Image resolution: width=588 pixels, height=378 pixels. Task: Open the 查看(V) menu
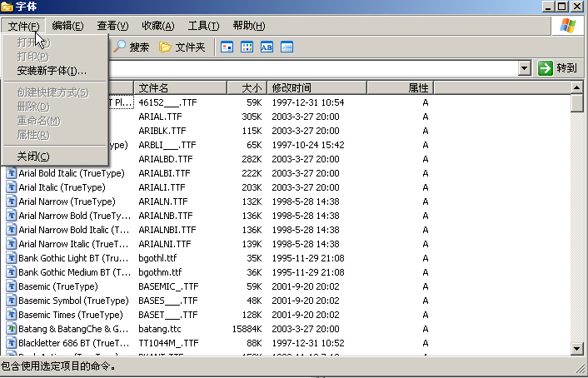(112, 26)
